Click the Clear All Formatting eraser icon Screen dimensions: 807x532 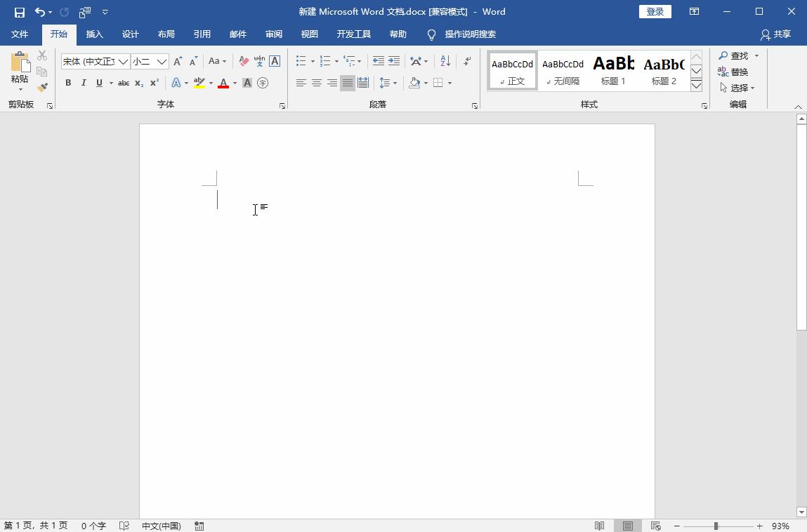coord(244,61)
